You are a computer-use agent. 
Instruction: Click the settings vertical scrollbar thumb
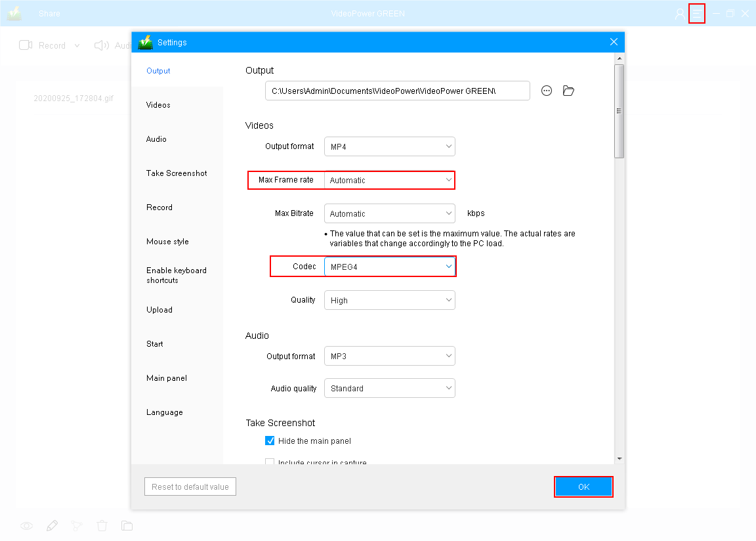coord(619,111)
